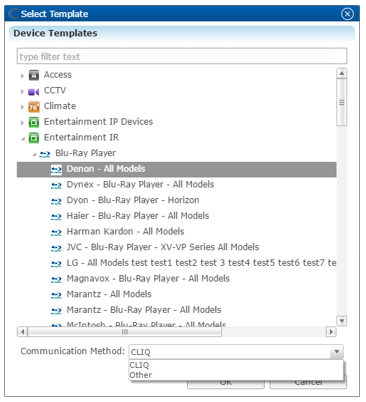Expand the Access tree node

22,76
